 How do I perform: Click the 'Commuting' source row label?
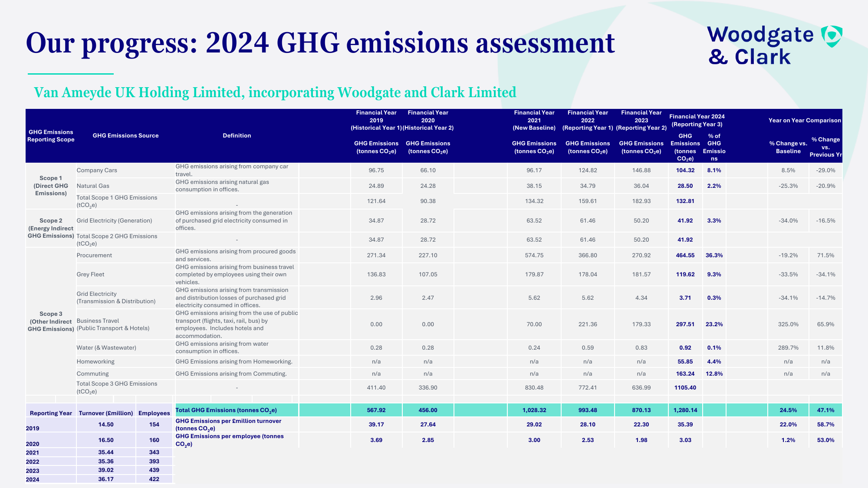click(92, 374)
